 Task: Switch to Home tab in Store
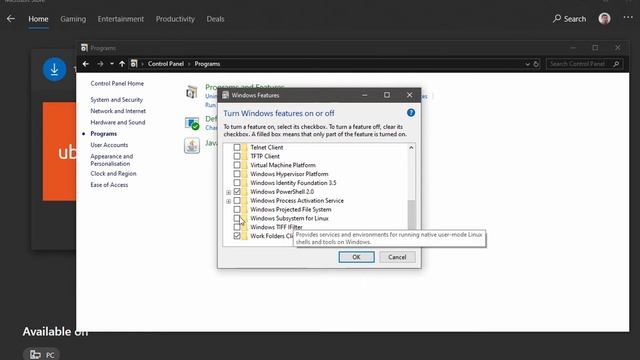click(x=38, y=19)
